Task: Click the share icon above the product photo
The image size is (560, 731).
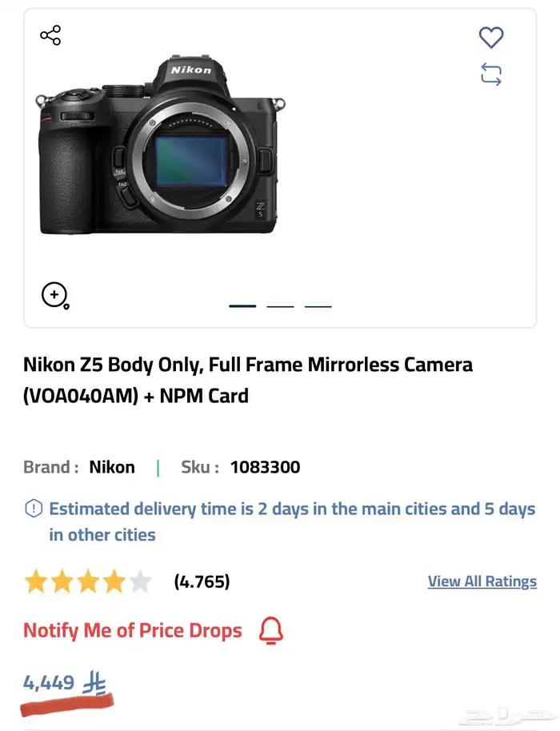Action: pos(49,35)
